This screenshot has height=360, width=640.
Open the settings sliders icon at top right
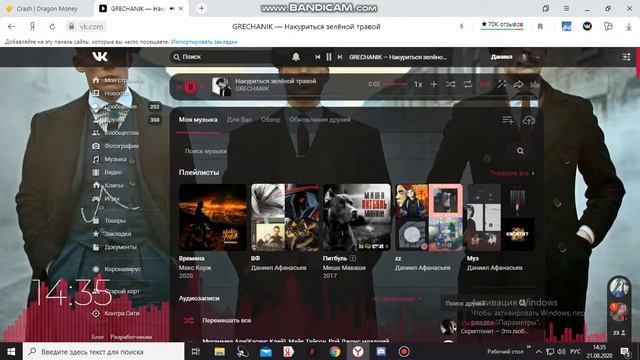pos(626,57)
